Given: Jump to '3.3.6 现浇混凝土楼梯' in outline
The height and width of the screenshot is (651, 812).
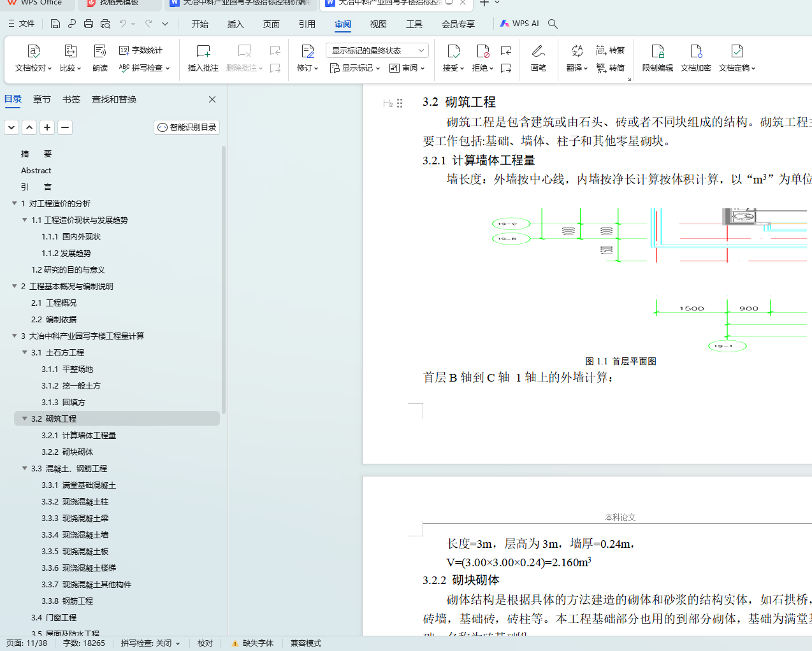Looking at the screenshot, I should pos(79,568).
